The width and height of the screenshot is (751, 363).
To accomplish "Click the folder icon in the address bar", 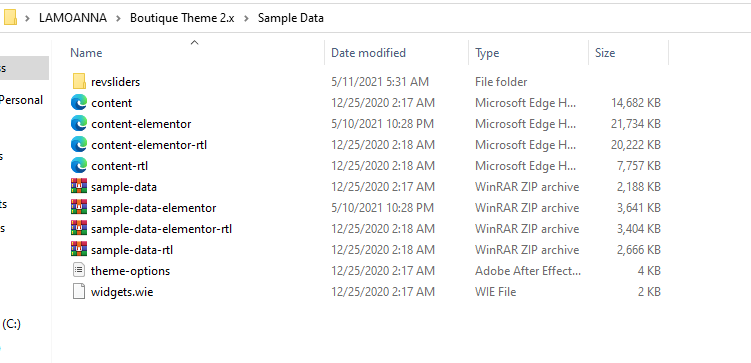I will (10, 18).
